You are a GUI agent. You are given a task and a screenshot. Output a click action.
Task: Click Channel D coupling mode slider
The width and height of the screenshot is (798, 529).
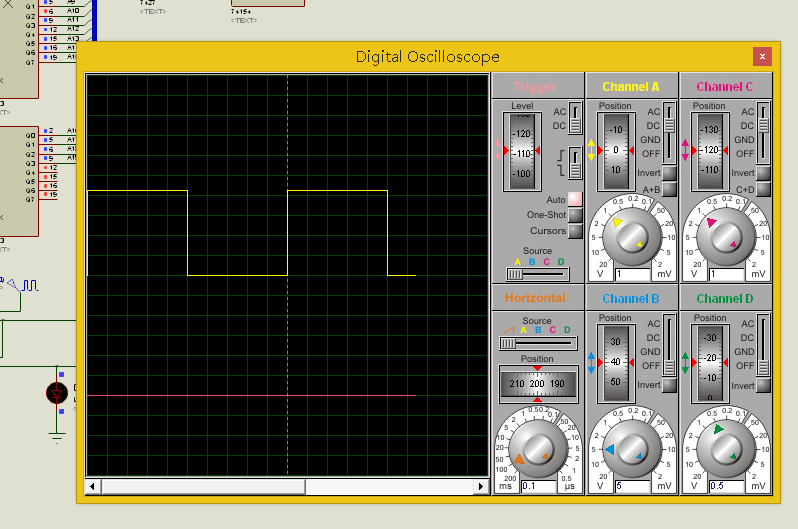coord(763,345)
